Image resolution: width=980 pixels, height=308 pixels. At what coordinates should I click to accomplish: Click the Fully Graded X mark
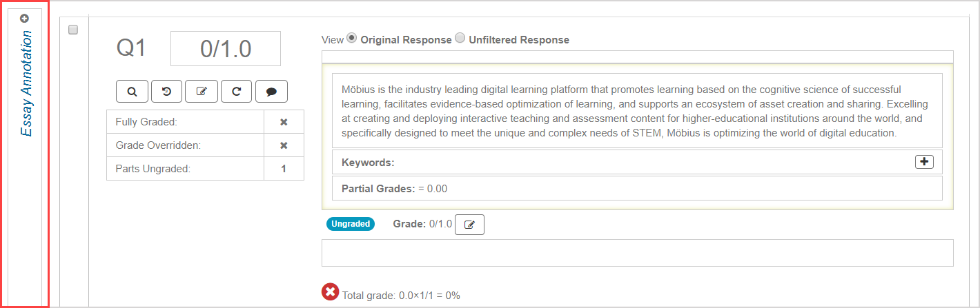pyautogui.click(x=284, y=122)
